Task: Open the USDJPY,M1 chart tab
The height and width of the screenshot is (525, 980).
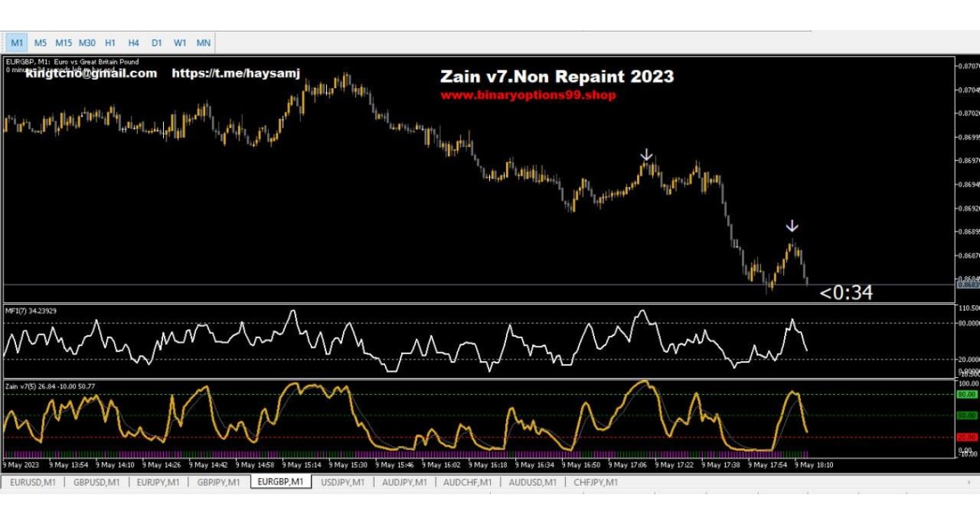Action: tap(342, 482)
